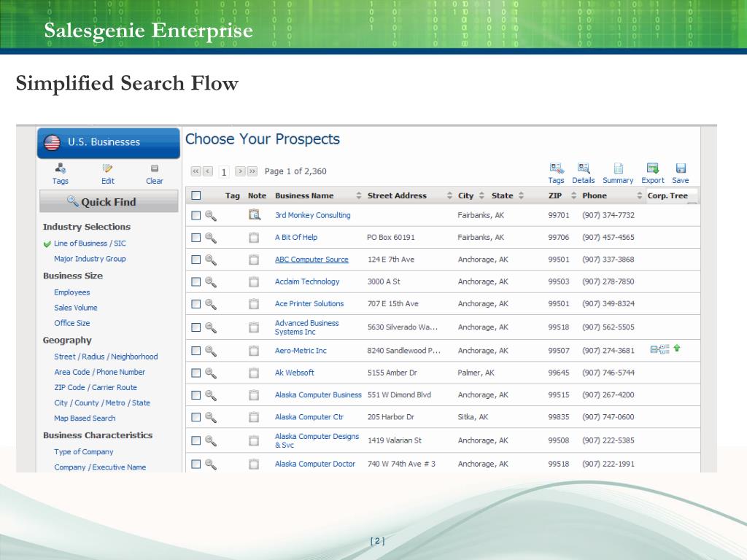Open Map Based Search link
This screenshot has height=560, width=747.
(x=85, y=418)
